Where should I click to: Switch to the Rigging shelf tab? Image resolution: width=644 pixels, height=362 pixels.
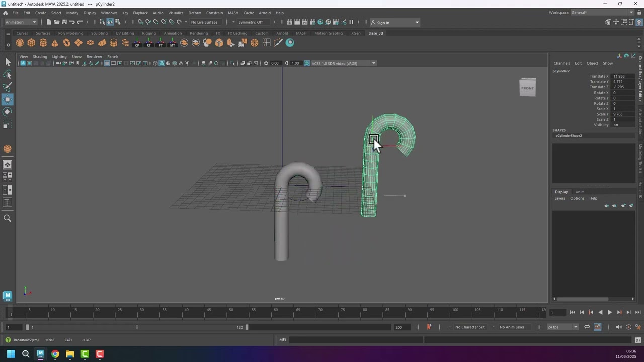click(x=149, y=33)
